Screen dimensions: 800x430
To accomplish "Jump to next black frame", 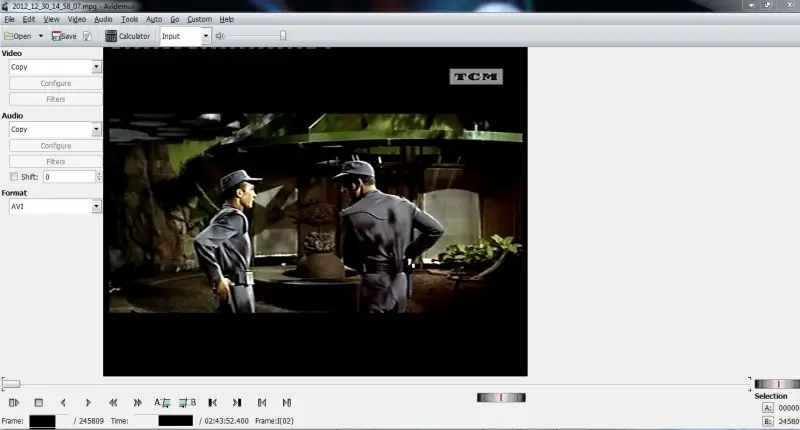I will pyautogui.click(x=237, y=402).
